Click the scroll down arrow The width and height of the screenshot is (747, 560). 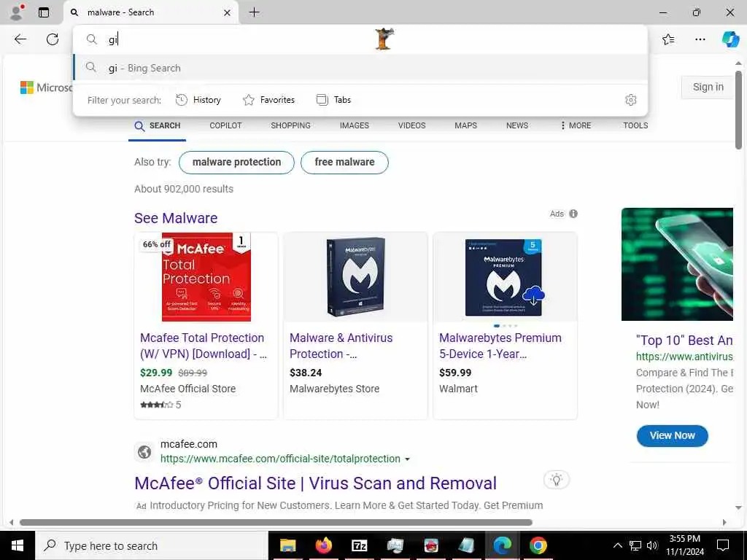(738, 507)
